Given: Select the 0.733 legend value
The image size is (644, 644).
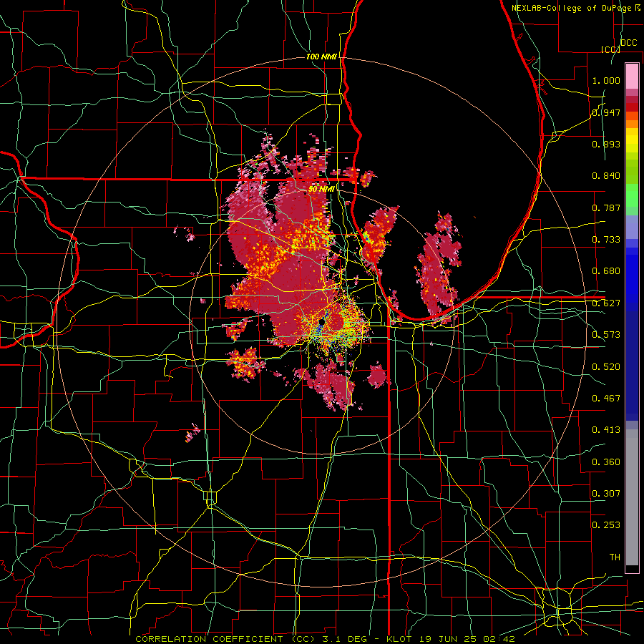Looking at the screenshot, I should 606,240.
